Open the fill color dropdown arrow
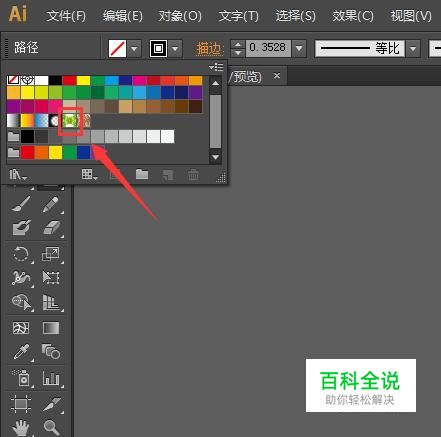Viewport: 441px width, 437px height. pyautogui.click(x=134, y=49)
